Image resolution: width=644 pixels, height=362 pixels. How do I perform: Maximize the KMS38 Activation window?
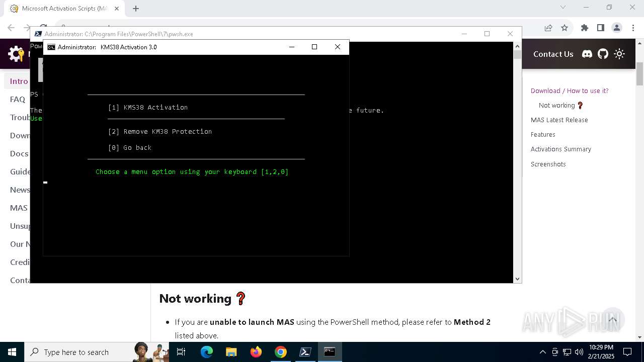tap(314, 47)
